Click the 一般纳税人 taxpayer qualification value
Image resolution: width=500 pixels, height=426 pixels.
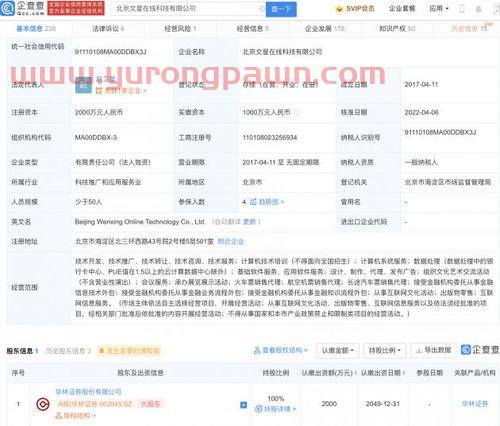pyautogui.click(x=421, y=162)
